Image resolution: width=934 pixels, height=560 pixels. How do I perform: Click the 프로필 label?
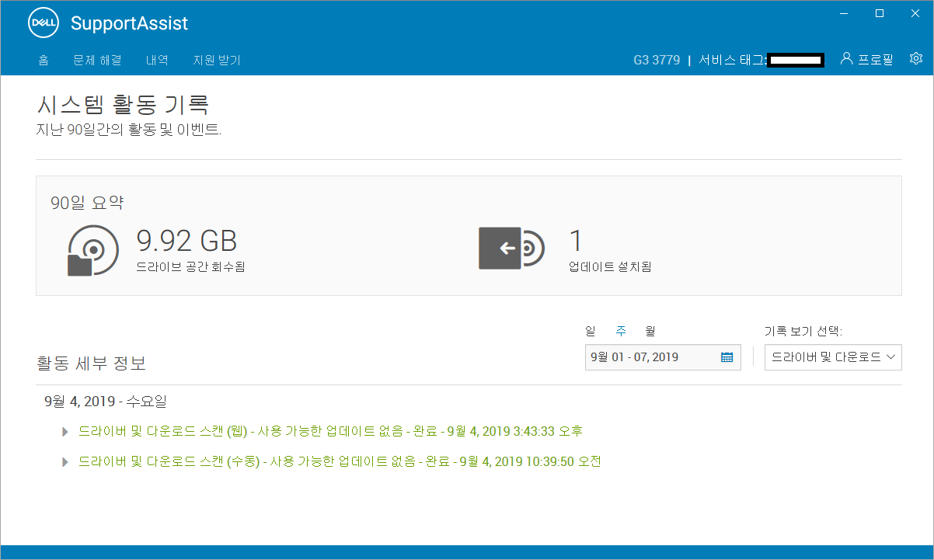point(875,59)
